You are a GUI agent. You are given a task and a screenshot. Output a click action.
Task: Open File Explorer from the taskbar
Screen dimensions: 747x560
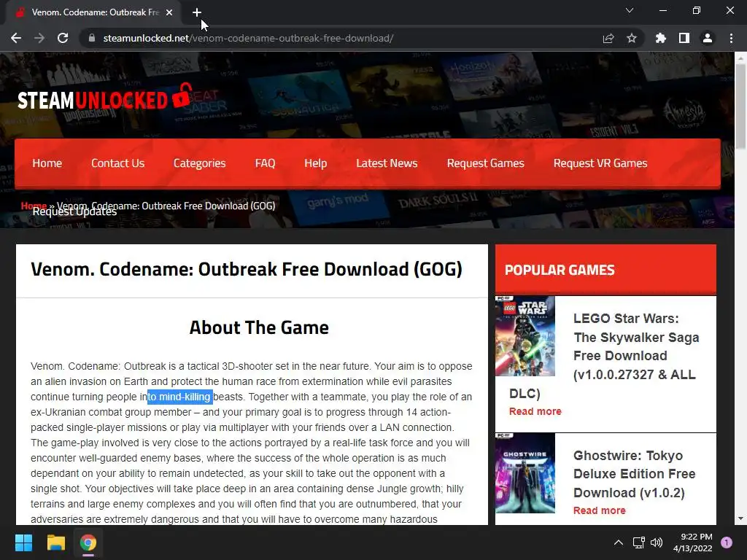(x=55, y=542)
